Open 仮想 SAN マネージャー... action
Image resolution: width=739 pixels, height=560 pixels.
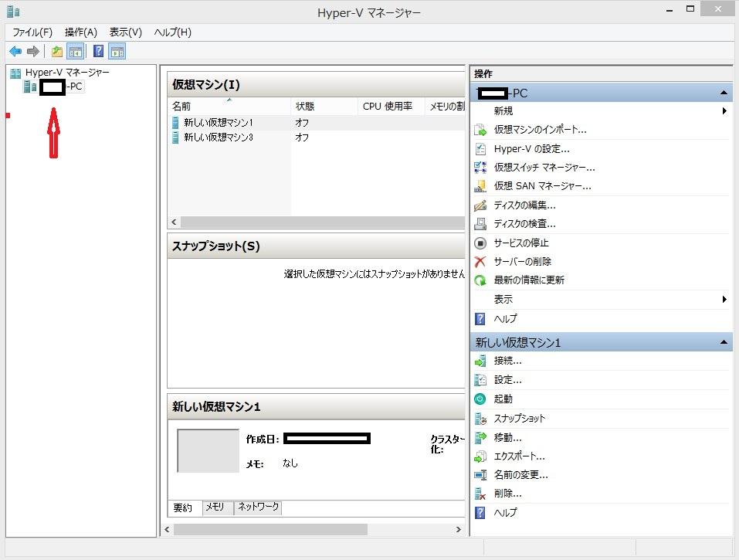coord(542,186)
